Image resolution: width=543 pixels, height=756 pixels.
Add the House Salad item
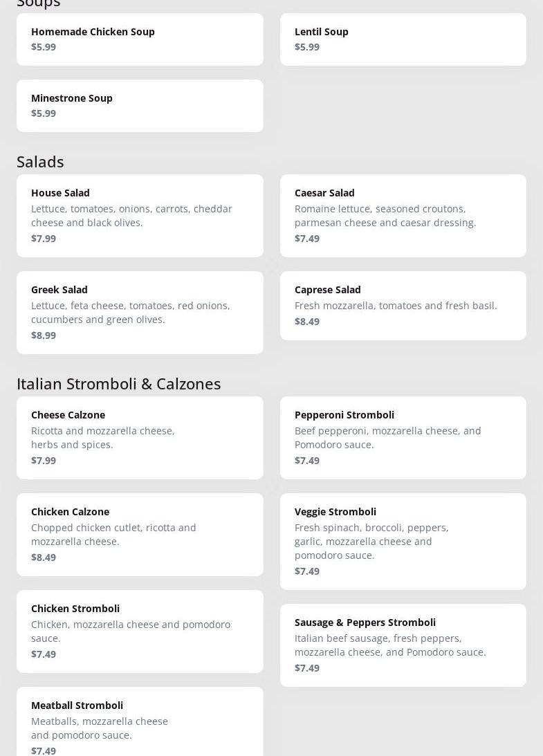(x=140, y=216)
